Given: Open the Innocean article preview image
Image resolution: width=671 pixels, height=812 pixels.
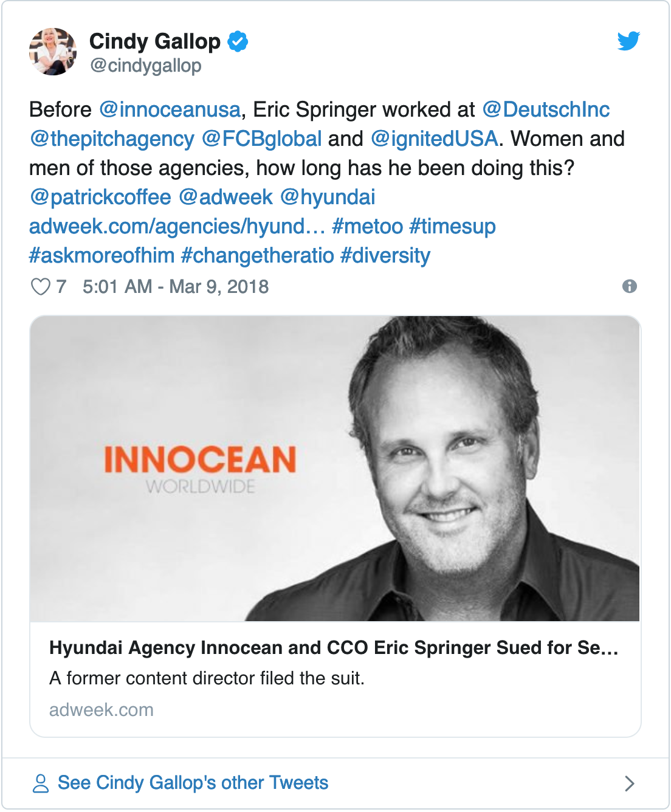Looking at the screenshot, I should click(x=335, y=469).
